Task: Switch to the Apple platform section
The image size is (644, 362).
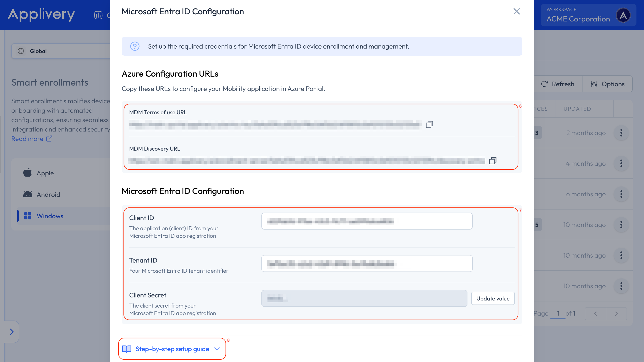Action: click(45, 173)
